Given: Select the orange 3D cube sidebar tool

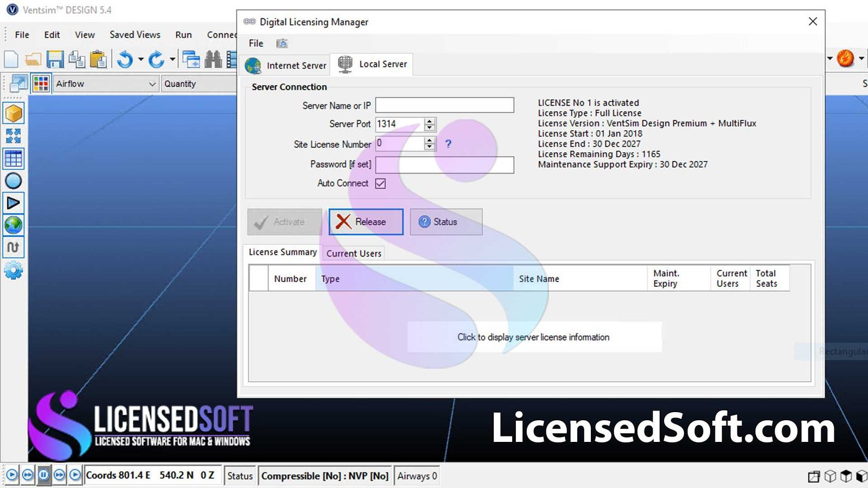Looking at the screenshot, I should point(14,113).
